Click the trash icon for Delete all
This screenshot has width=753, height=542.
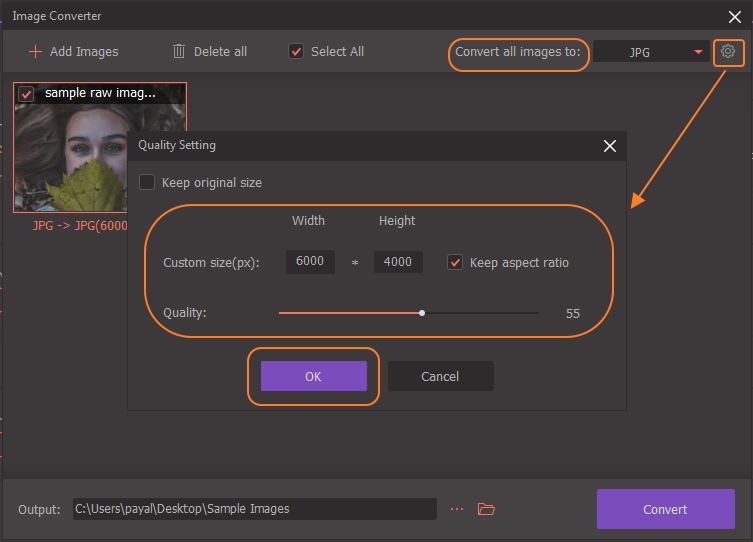pos(179,51)
